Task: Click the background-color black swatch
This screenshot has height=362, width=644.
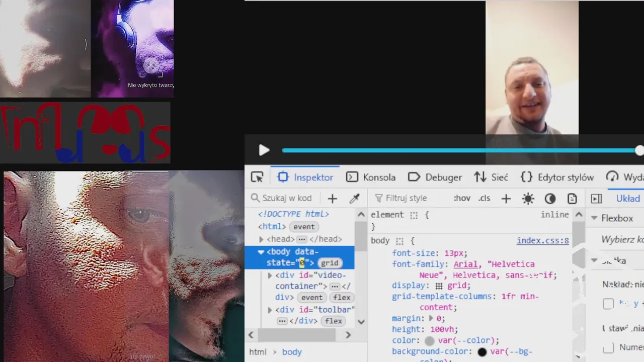Action: click(482, 352)
